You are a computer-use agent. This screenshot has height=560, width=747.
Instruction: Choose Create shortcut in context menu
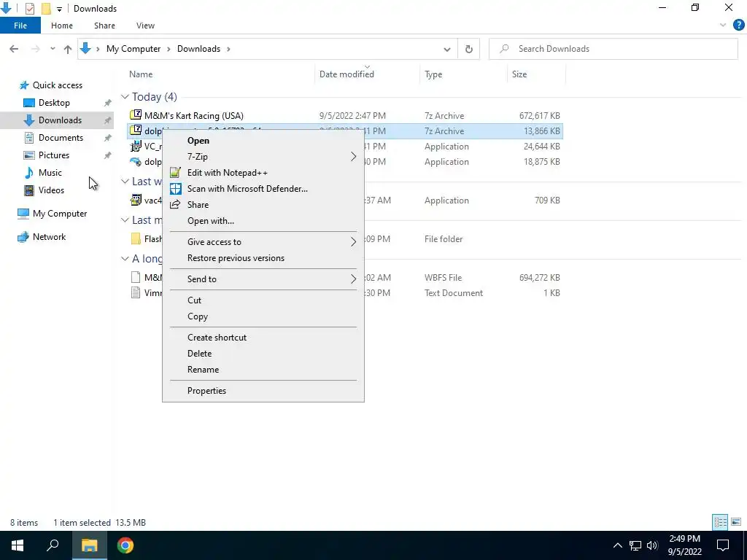263,338
